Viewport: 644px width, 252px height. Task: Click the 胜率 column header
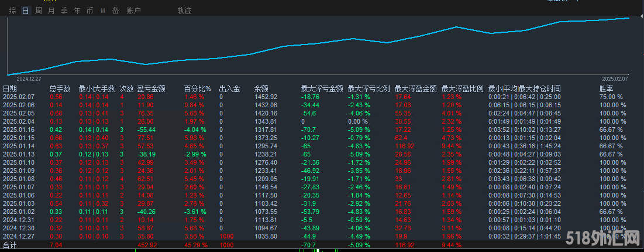607,89
